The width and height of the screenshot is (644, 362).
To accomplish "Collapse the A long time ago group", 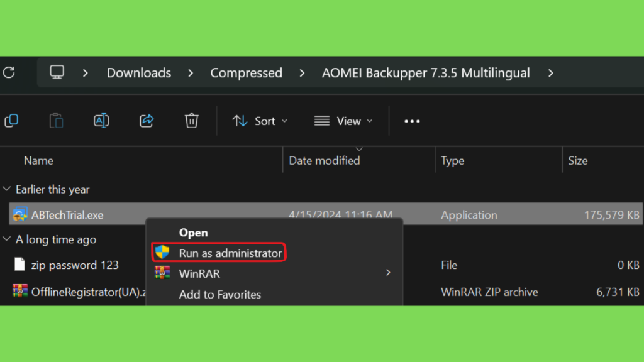I will (x=6, y=239).
